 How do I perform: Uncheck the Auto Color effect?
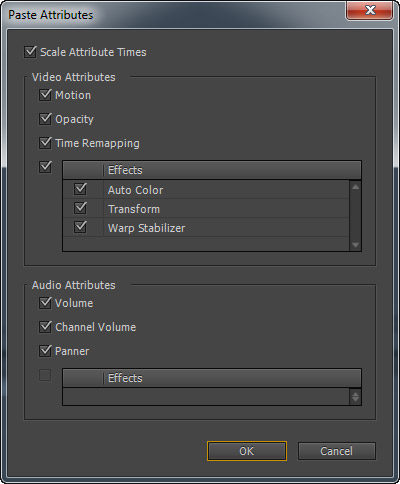(80, 189)
